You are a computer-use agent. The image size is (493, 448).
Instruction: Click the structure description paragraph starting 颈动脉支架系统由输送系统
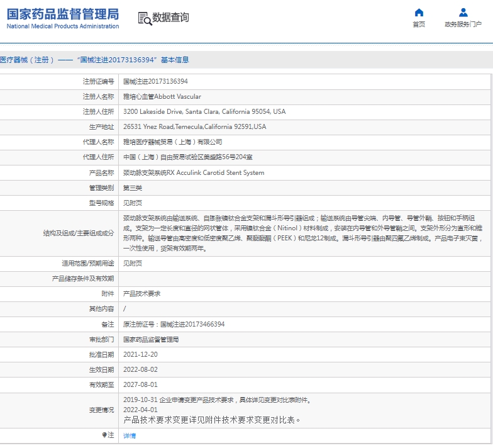point(303,233)
